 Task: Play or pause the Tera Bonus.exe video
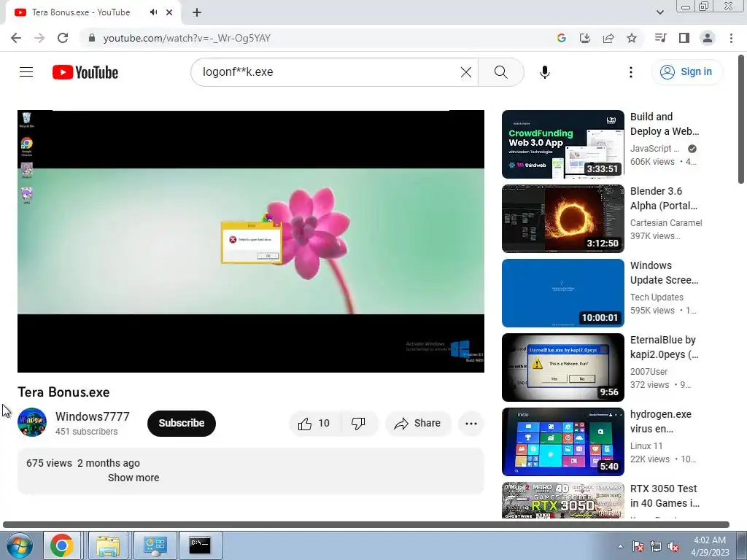click(251, 241)
